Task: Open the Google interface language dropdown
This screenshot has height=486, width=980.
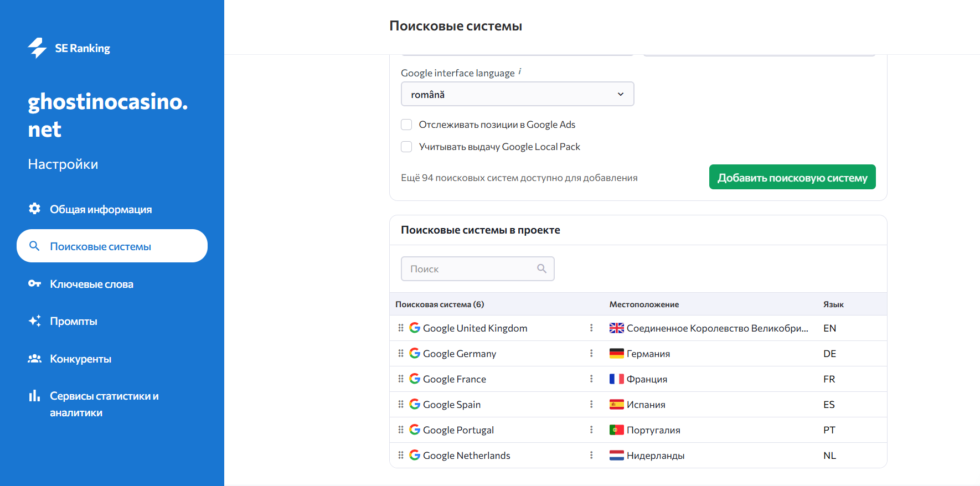Action: point(517,94)
